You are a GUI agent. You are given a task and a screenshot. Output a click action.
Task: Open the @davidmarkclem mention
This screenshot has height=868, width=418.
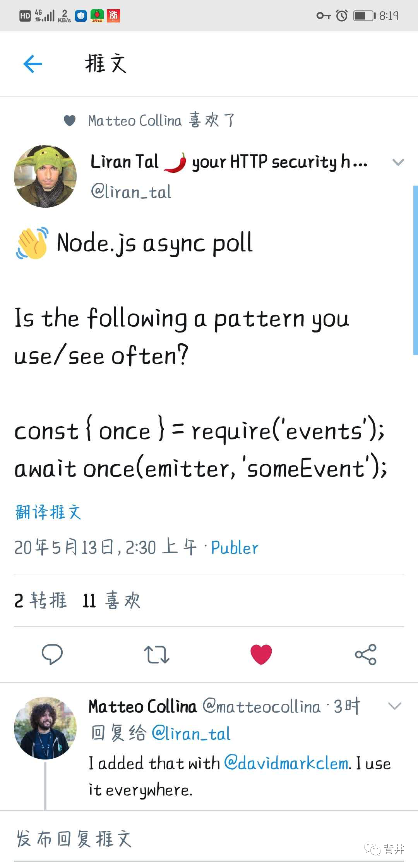[286, 763]
